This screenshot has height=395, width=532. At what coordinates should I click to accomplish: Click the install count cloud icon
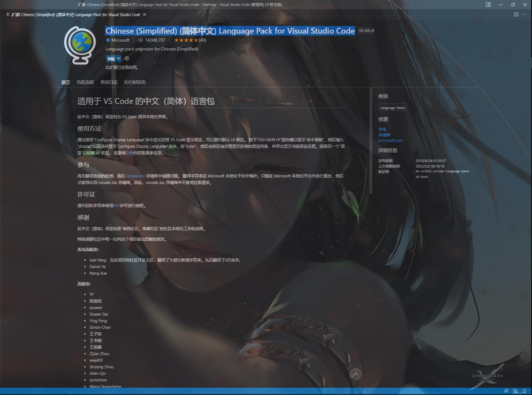pyautogui.click(x=141, y=40)
